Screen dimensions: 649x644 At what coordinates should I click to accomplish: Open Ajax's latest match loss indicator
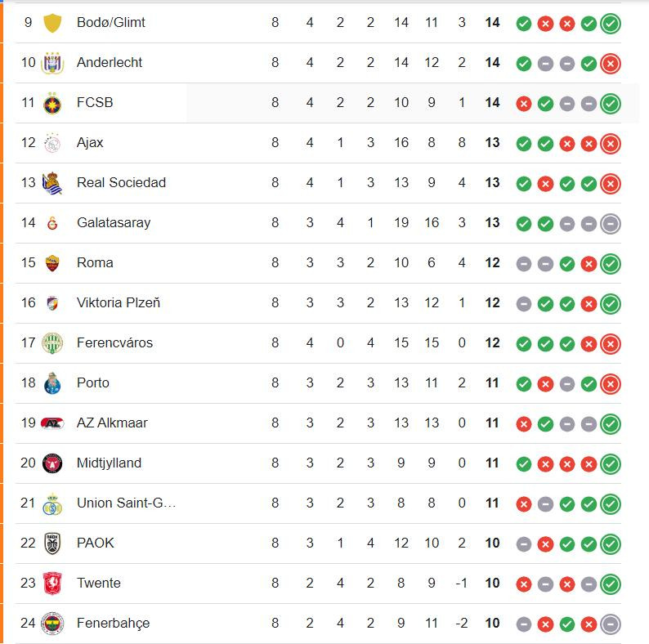[x=611, y=144]
